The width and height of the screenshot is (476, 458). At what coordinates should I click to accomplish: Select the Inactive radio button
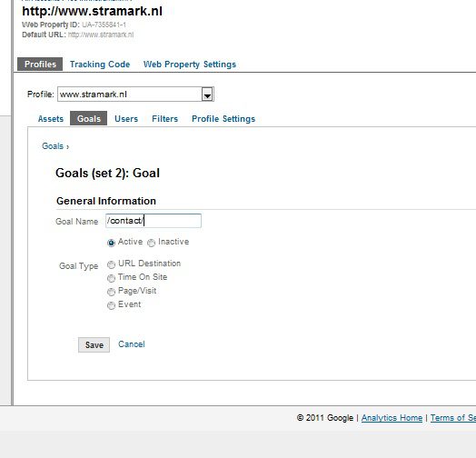pyautogui.click(x=151, y=243)
